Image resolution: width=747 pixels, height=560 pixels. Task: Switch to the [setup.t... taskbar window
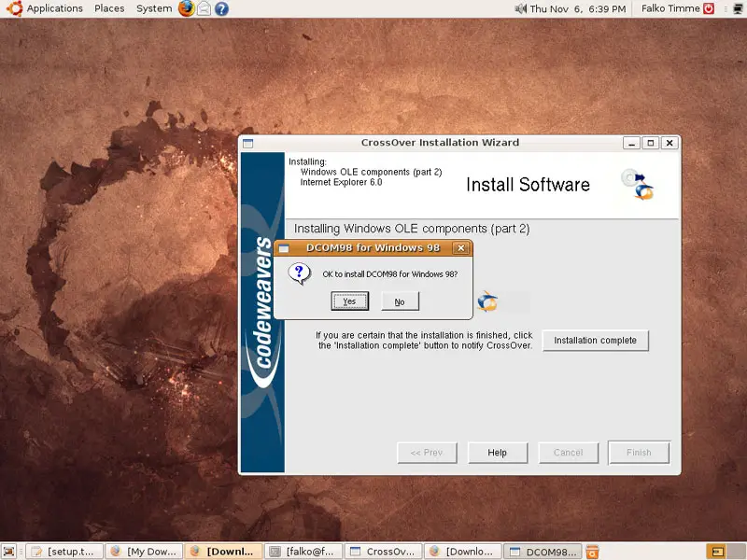pyautogui.click(x=63, y=552)
